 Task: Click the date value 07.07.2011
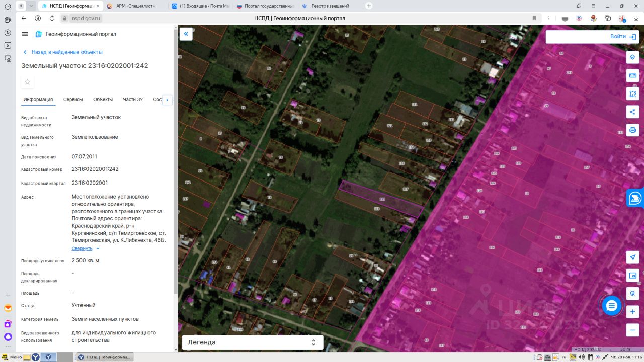coord(85,156)
